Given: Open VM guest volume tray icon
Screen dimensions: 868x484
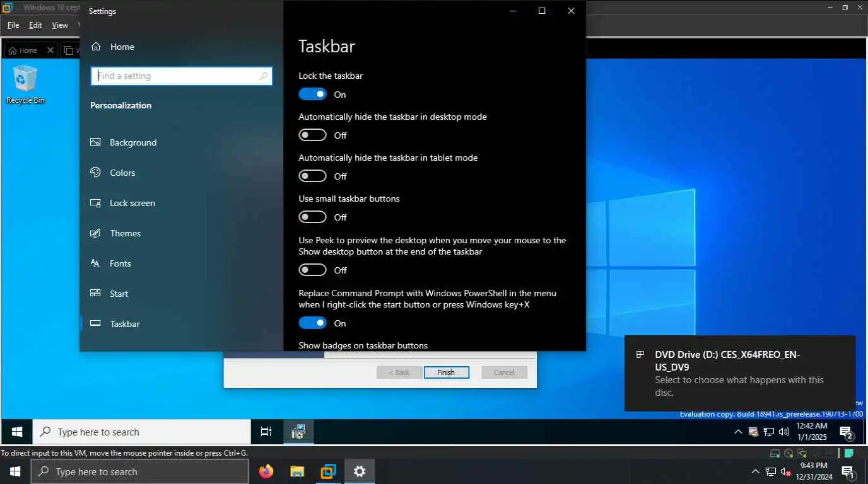Looking at the screenshot, I should coord(784,432).
